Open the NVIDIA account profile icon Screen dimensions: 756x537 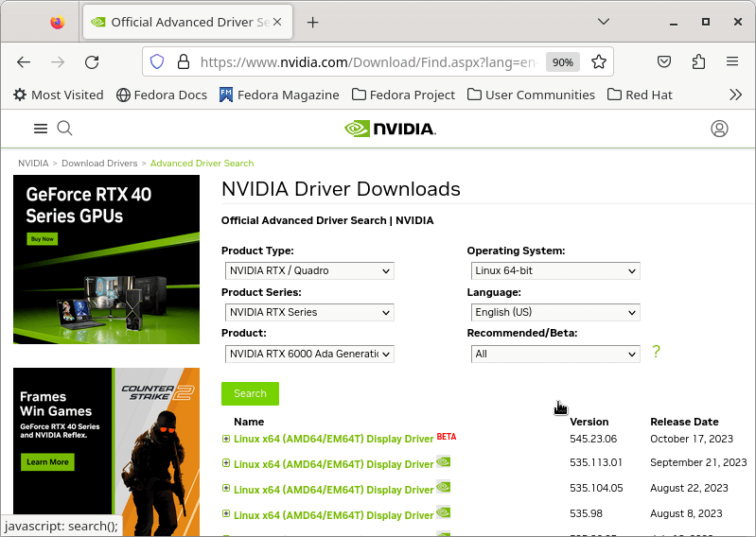coord(719,129)
